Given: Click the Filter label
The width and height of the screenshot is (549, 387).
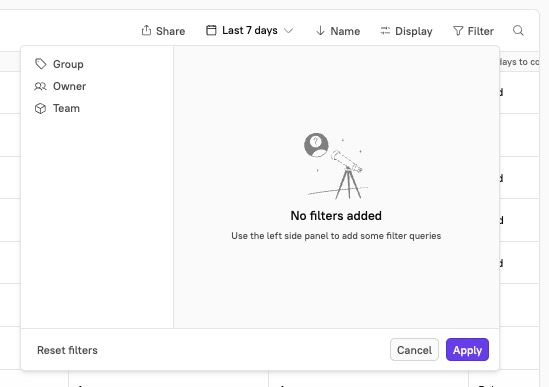Looking at the screenshot, I should [481, 31].
